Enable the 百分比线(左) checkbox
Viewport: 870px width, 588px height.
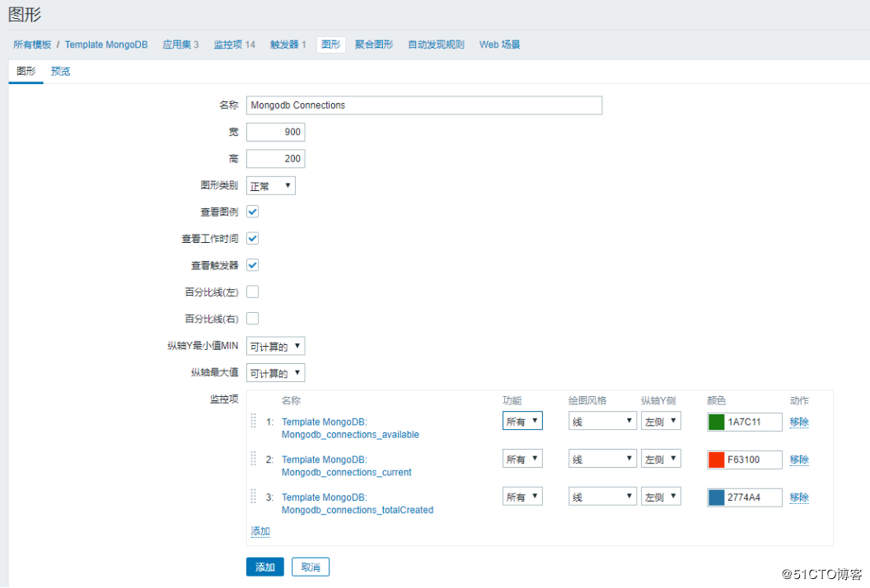[252, 292]
